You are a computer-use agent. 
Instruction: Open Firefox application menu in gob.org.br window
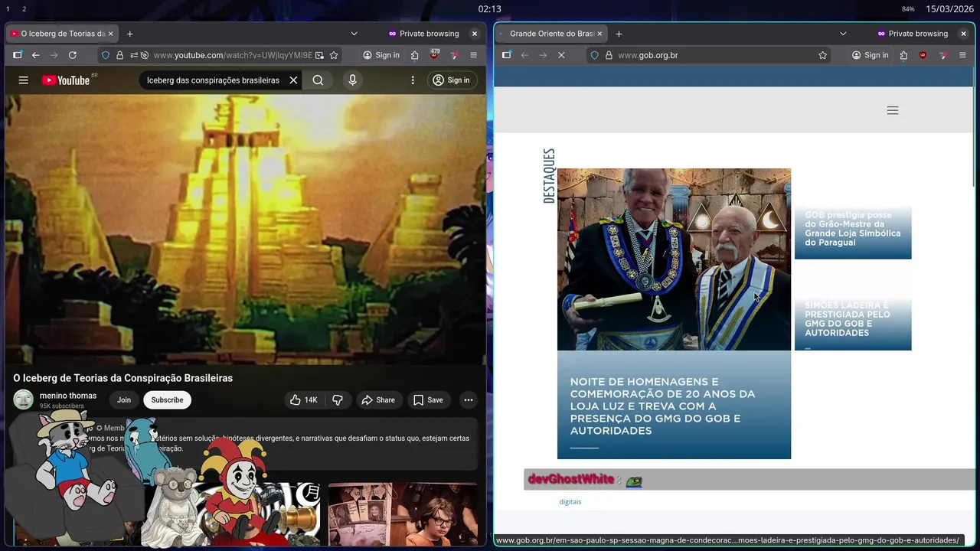point(962,55)
